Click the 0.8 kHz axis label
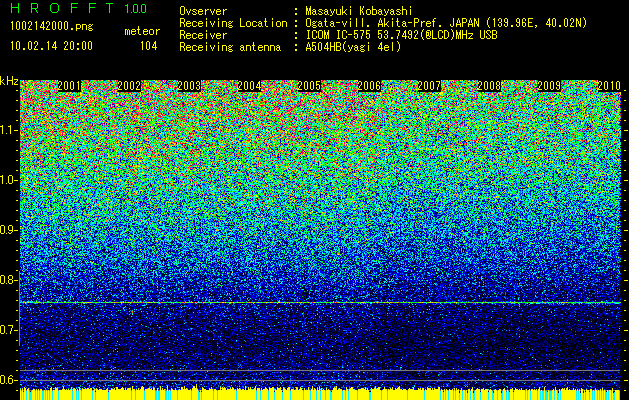Image resolution: width=629 pixels, height=400 pixels. pos(8,280)
